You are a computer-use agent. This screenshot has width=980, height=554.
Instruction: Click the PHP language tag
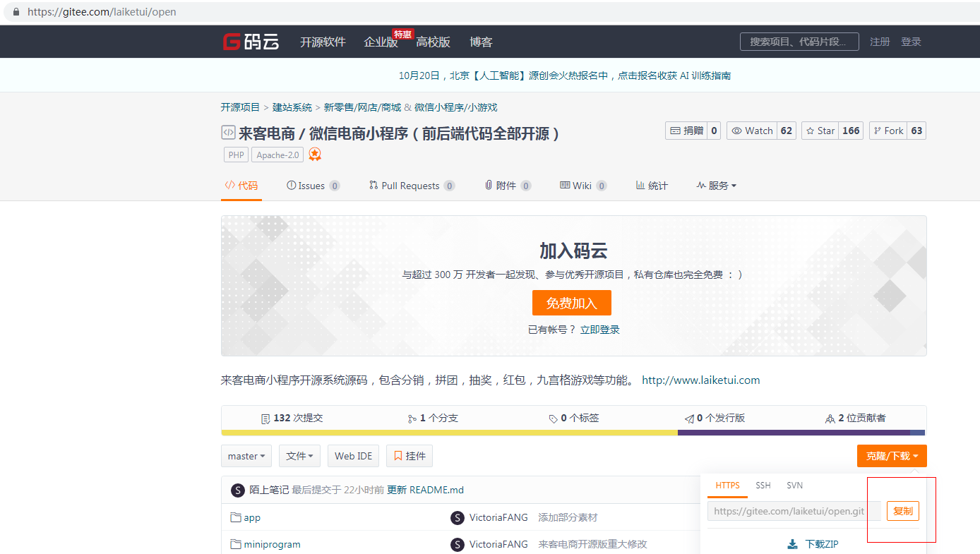point(236,155)
